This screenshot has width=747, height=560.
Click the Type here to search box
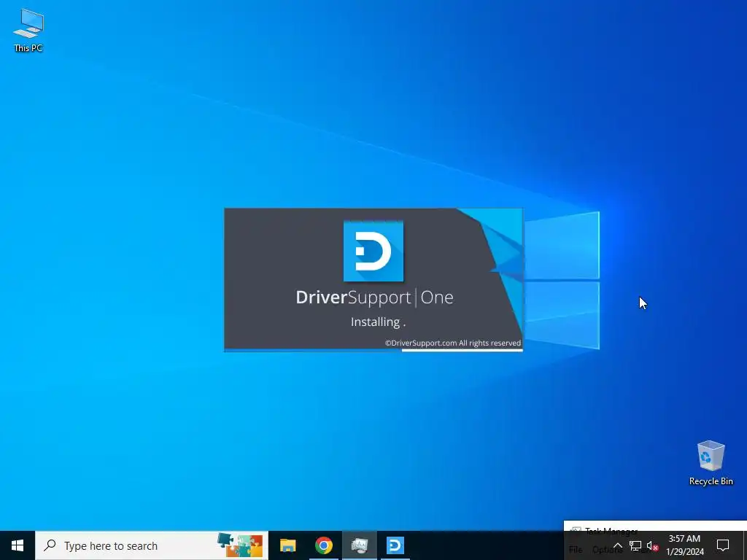[152, 545]
